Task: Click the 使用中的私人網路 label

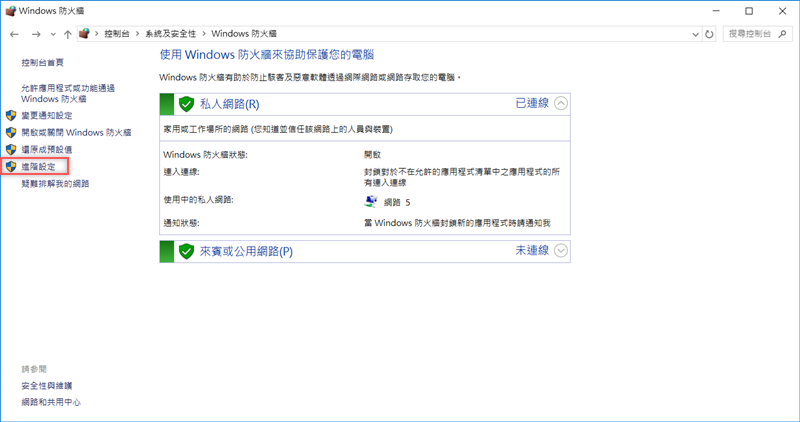Action: click(198, 200)
